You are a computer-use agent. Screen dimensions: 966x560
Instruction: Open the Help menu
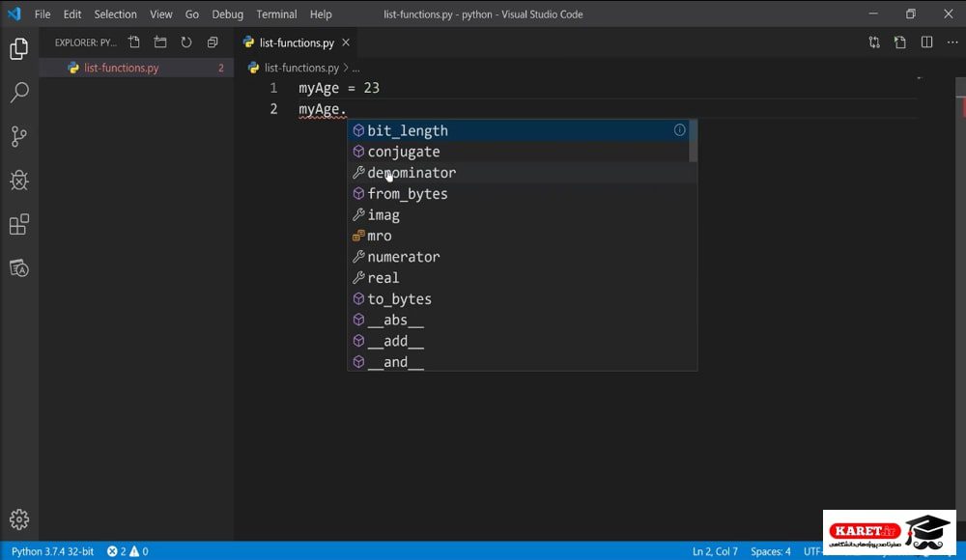point(321,14)
